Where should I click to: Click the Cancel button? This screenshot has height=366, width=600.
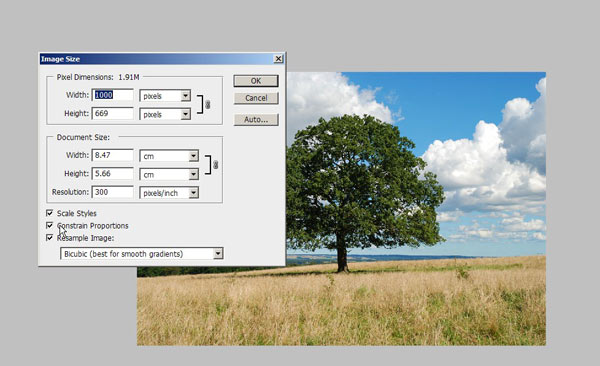[256, 98]
